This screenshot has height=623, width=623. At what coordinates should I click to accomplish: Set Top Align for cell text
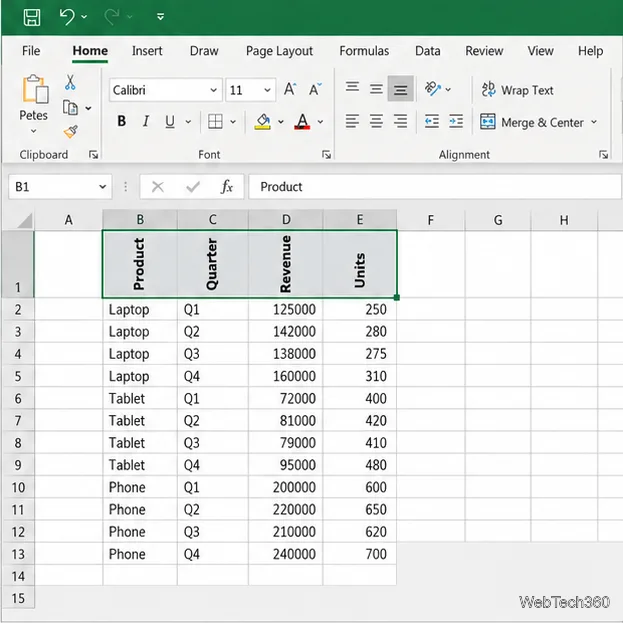pos(352,89)
